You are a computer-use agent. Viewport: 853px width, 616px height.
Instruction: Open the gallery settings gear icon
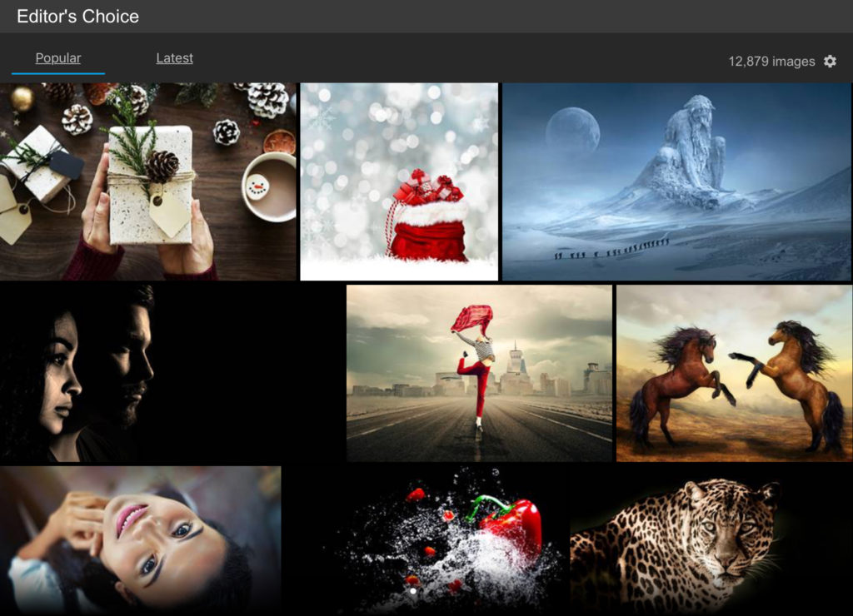pyautogui.click(x=830, y=62)
